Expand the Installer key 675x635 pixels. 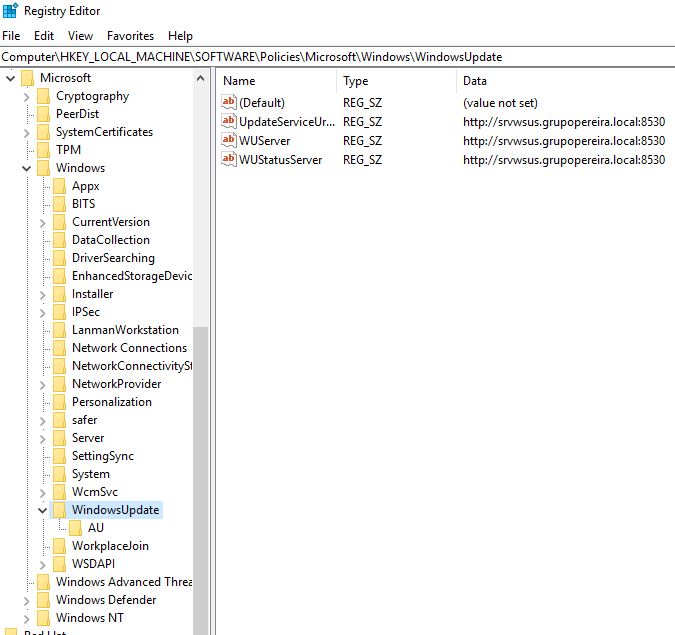click(43, 295)
